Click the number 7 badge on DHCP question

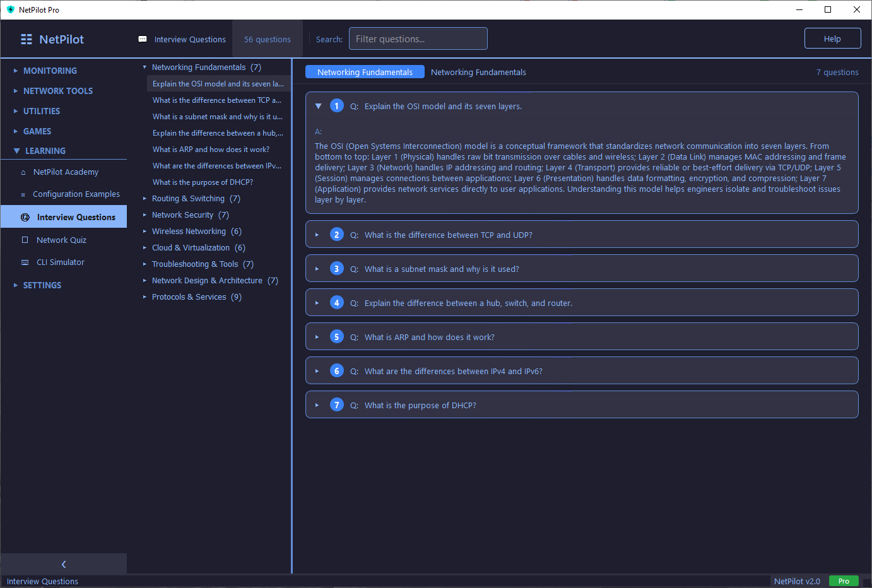[337, 405]
